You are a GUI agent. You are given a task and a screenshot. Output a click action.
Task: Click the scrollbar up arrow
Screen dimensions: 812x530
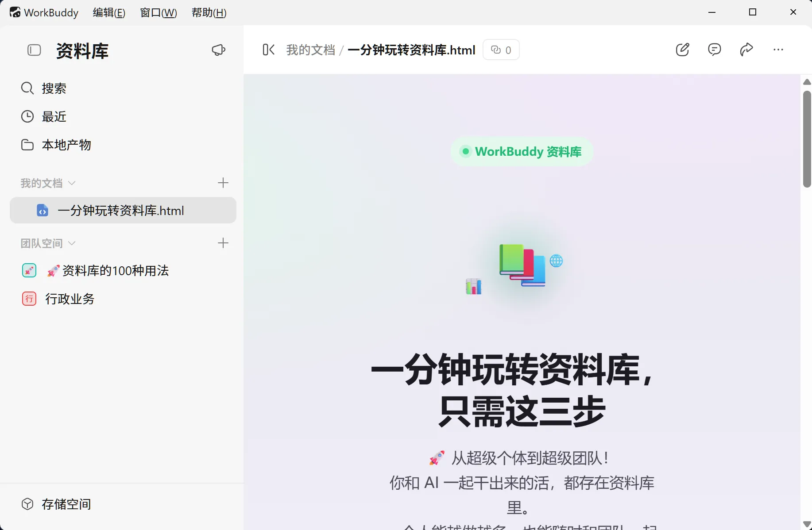[x=807, y=82]
